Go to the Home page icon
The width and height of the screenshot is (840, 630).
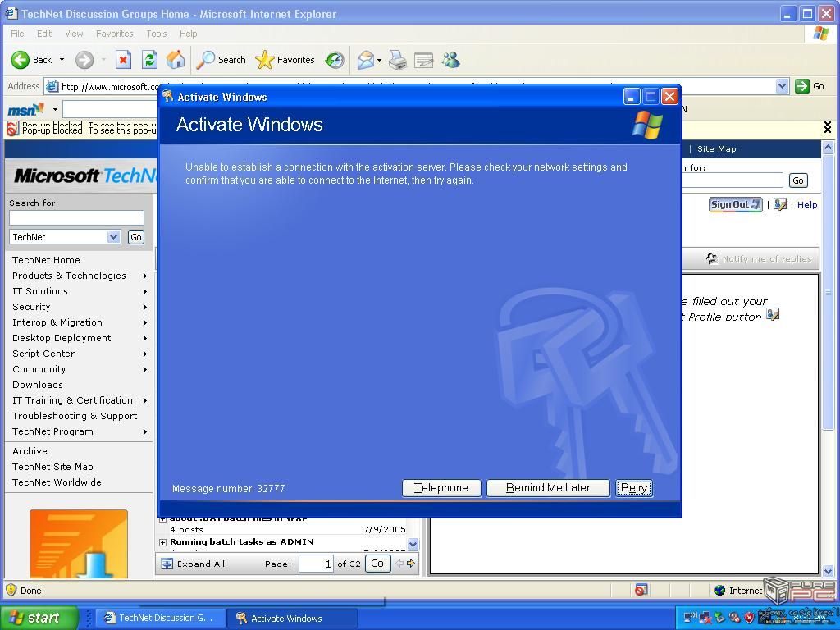[x=176, y=60]
